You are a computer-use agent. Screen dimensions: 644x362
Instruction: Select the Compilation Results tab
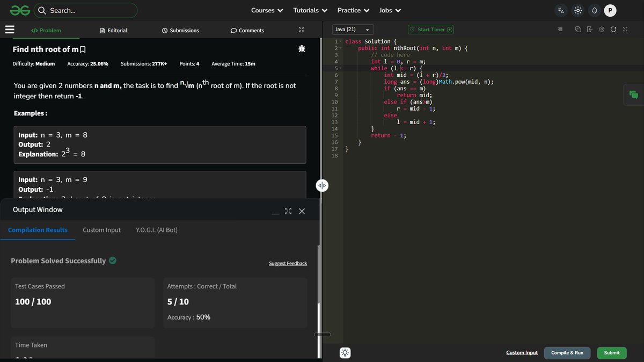(38, 230)
